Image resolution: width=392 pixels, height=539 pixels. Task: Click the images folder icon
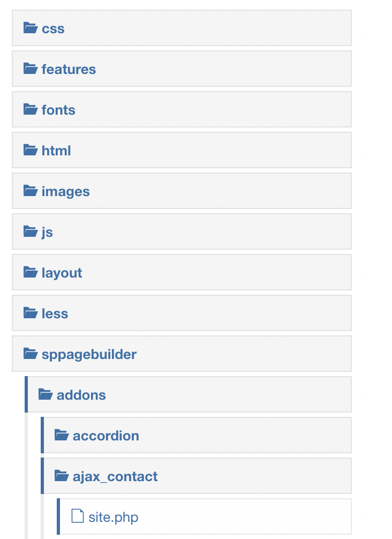coord(31,191)
